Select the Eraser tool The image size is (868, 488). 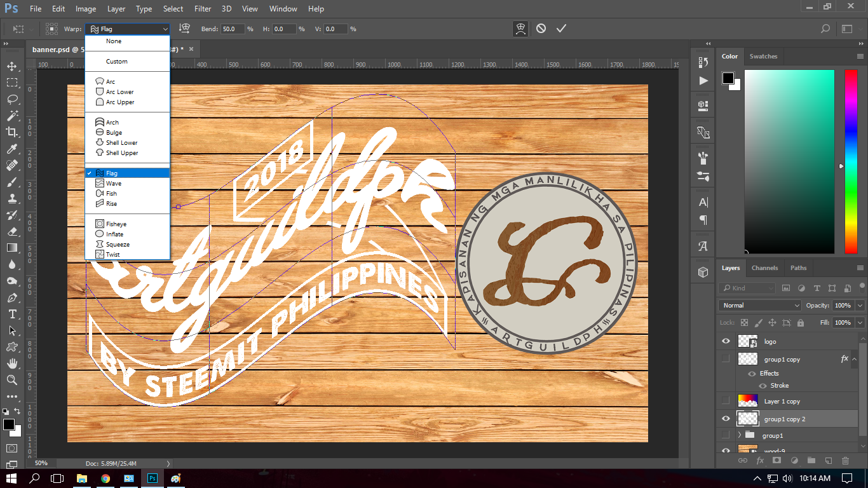coord(12,231)
